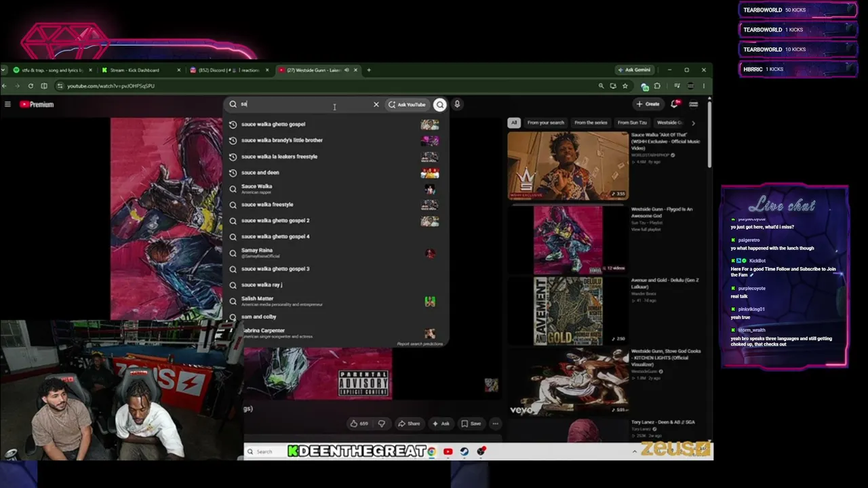Select the 'All' filter chip
This screenshot has height=488, width=868.
pos(514,123)
